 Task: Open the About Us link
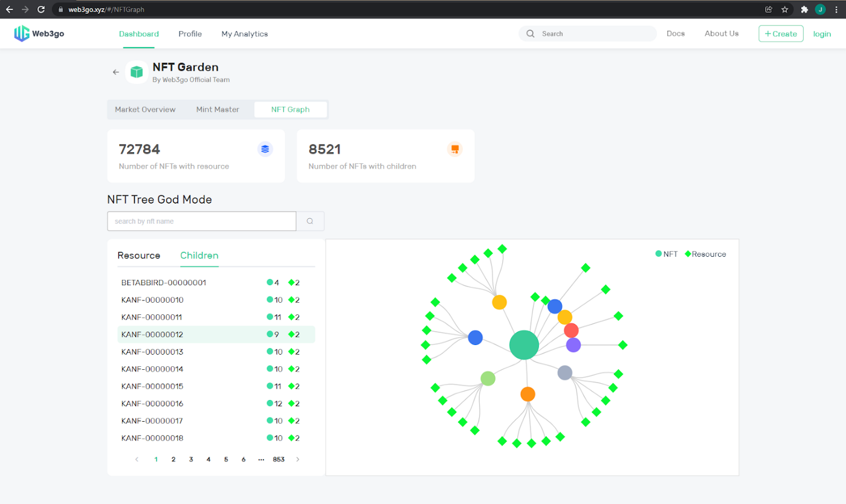tap(722, 34)
